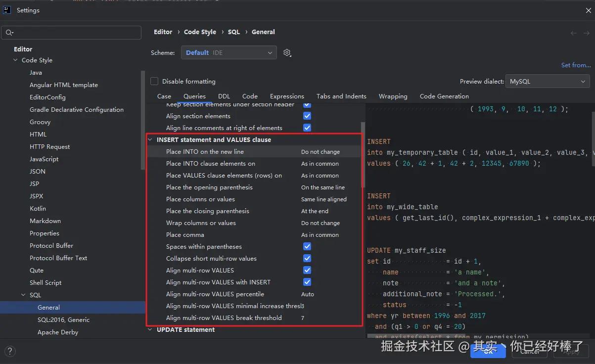Switch to the Expressions tab
Screen dimensions: 595x364
pyautogui.click(x=287, y=96)
